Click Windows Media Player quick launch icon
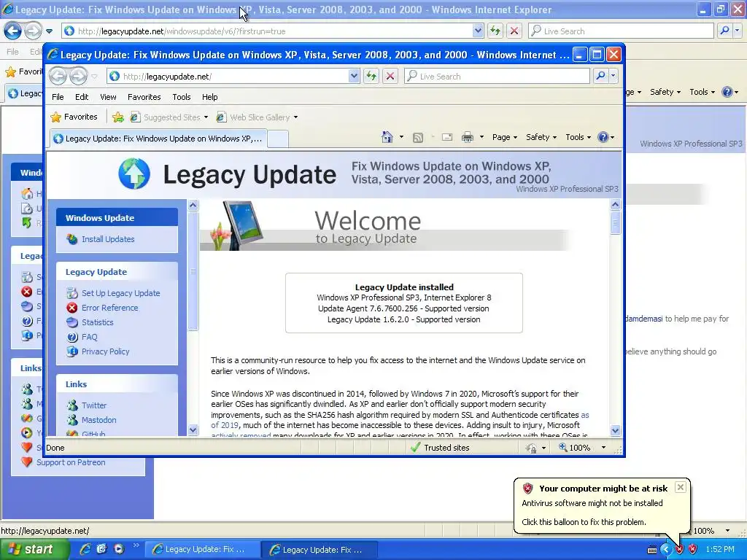Screen dimensions: 747x560 119,549
